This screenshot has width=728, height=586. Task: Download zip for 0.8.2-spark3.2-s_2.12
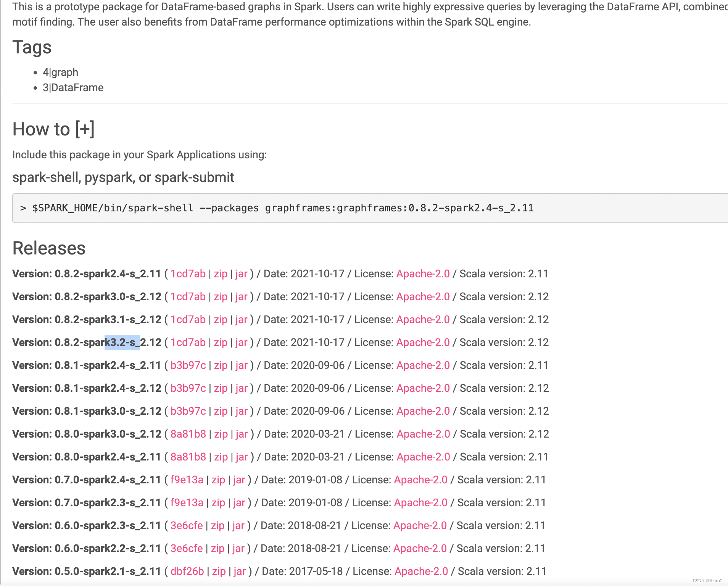point(221,343)
